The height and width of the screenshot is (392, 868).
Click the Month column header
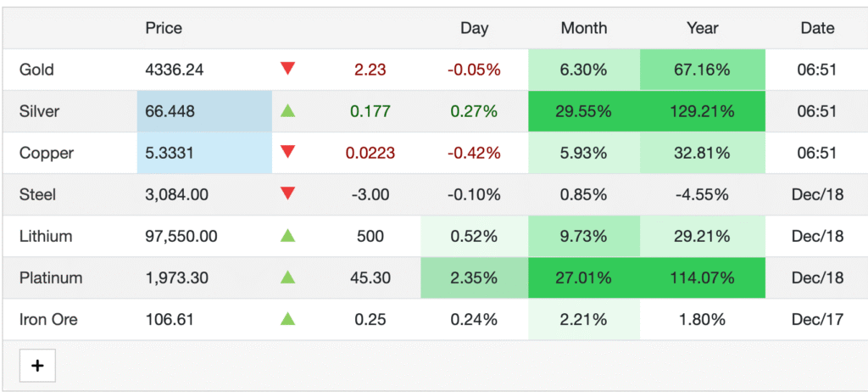point(583,28)
